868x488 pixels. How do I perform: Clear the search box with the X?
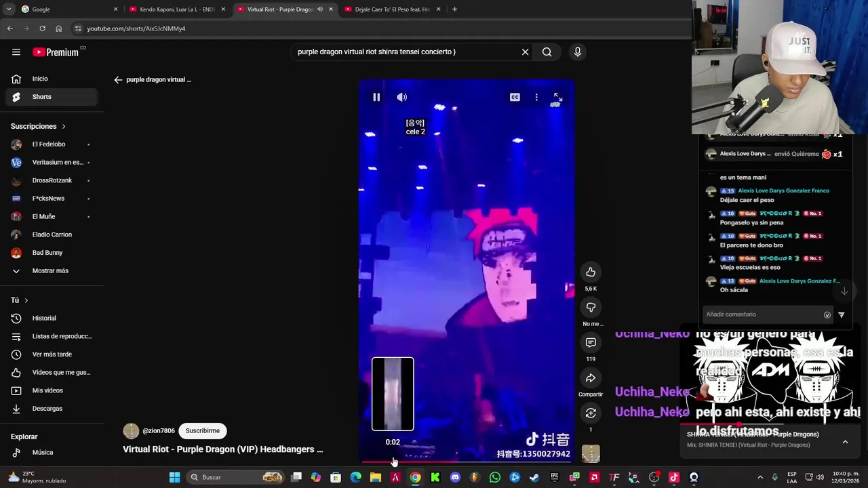point(525,52)
